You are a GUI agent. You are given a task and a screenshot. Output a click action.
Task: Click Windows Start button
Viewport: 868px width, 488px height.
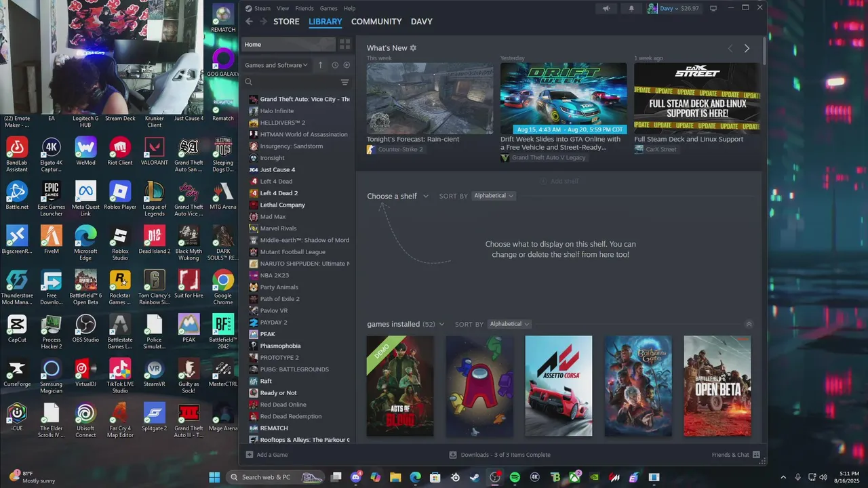tap(214, 477)
